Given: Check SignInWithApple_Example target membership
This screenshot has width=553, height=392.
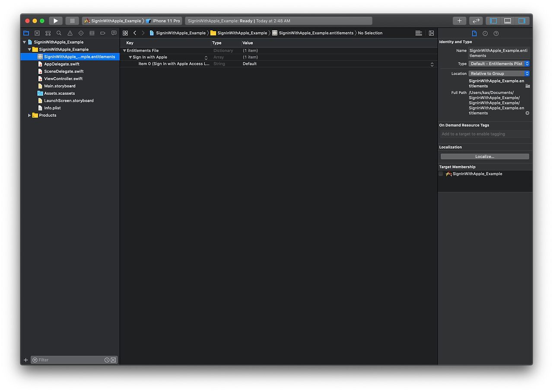Looking at the screenshot, I should click(441, 174).
